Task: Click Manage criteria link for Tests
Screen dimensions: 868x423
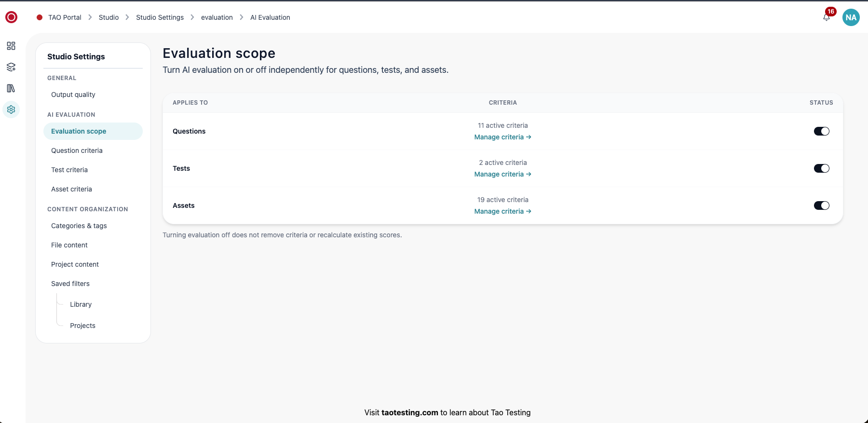Action: pos(503,174)
